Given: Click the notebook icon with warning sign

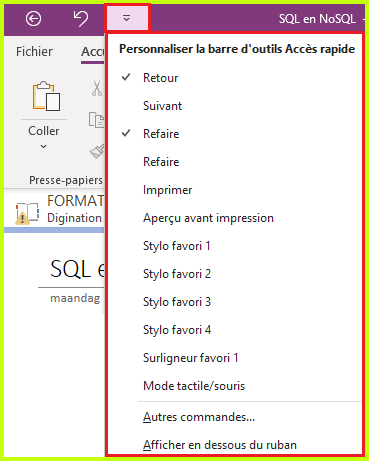Looking at the screenshot, I should (27, 213).
